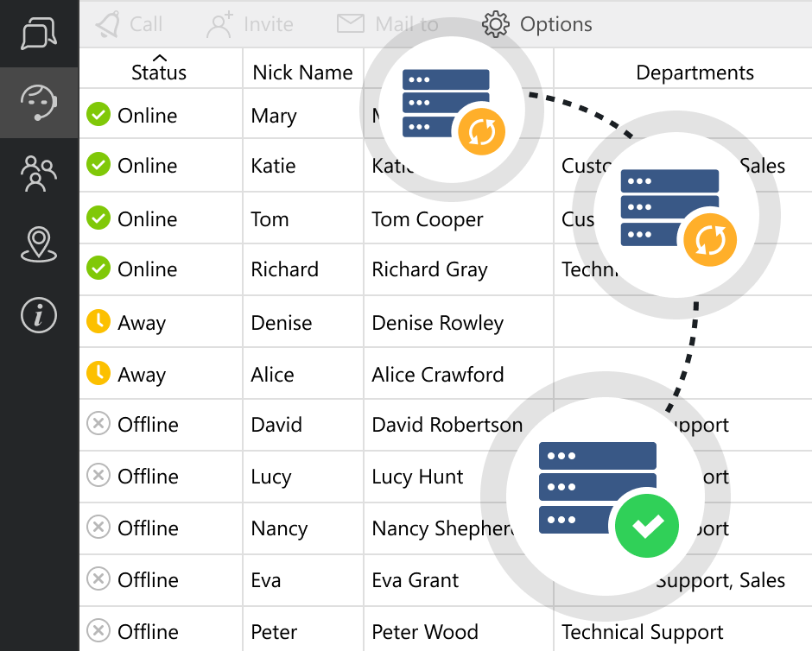This screenshot has width=812, height=651.
Task: Click the contacts people icon in sidebar
Action: [38, 174]
